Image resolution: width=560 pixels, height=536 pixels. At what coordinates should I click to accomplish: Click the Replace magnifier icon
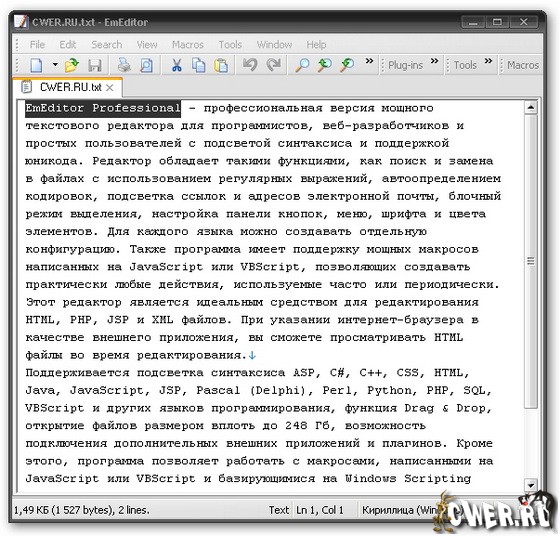click(x=347, y=65)
